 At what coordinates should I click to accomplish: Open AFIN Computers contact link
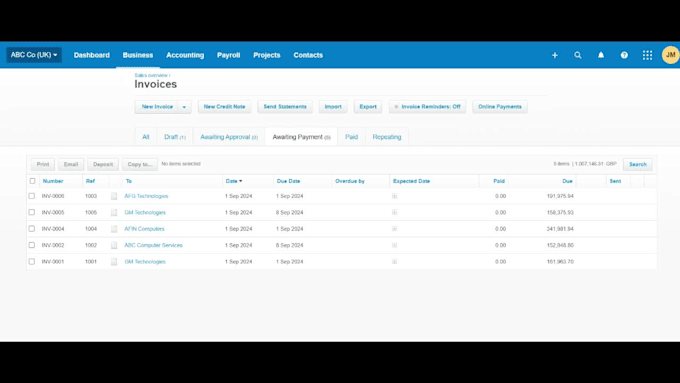point(144,229)
